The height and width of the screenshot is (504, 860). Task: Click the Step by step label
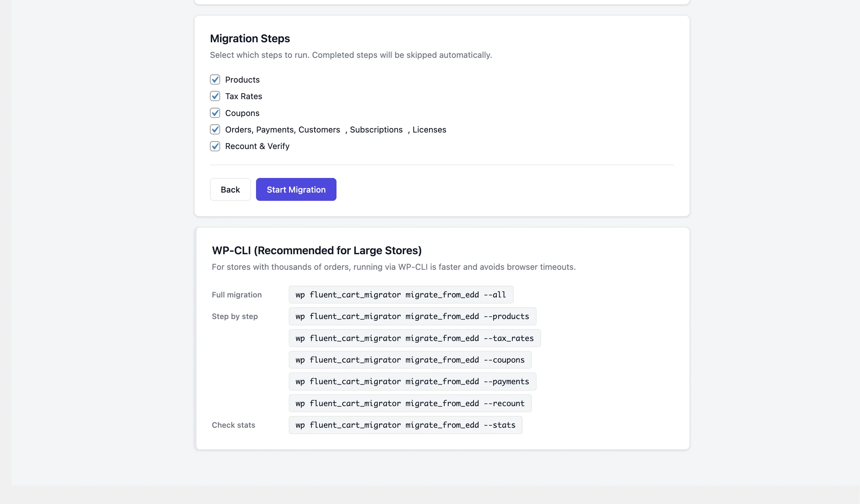tap(234, 317)
